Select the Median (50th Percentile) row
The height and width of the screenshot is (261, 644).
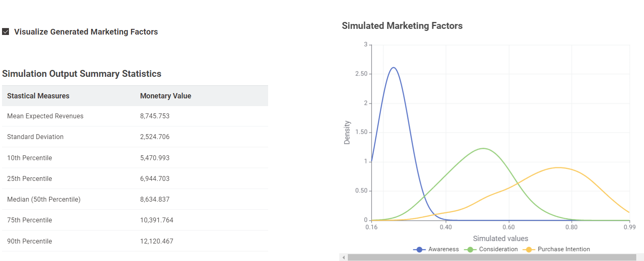click(x=44, y=199)
